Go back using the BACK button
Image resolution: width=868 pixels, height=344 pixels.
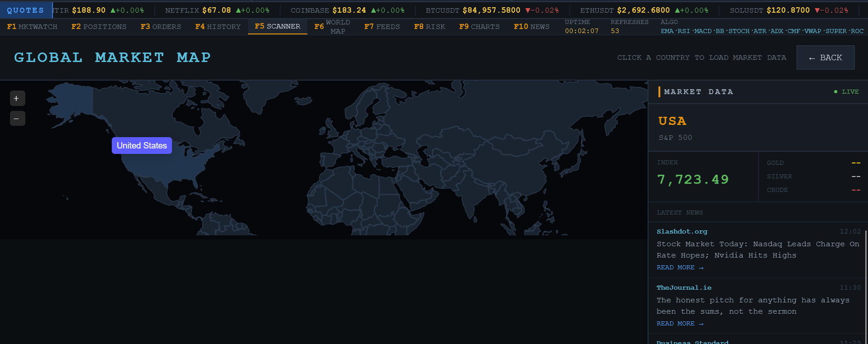tap(825, 57)
